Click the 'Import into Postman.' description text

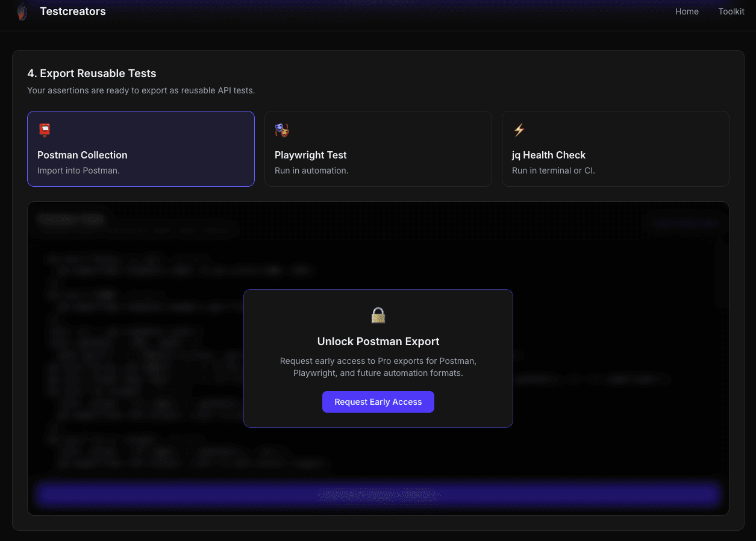coord(78,170)
